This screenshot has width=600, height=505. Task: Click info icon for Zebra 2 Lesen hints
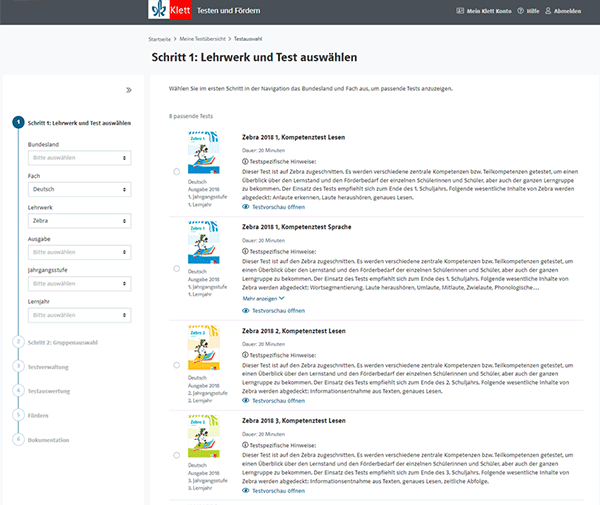coord(245,355)
